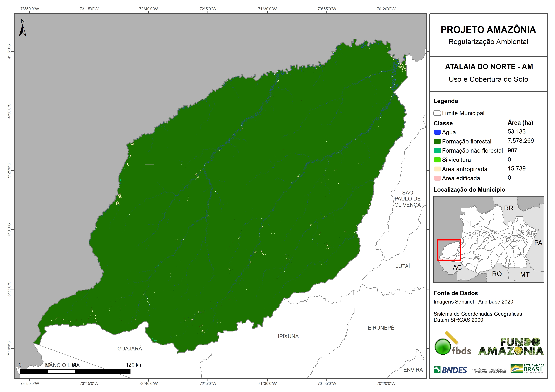Click the Limite Municipal legend symbol
555x392 pixels.
pos(437,113)
